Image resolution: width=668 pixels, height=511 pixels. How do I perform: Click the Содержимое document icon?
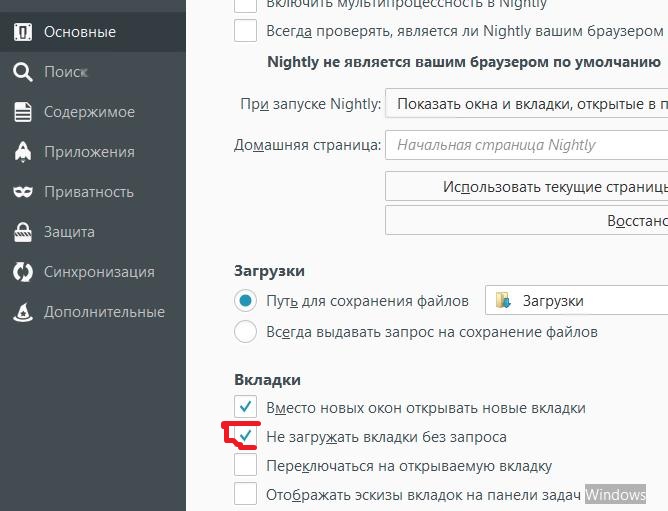click(23, 112)
